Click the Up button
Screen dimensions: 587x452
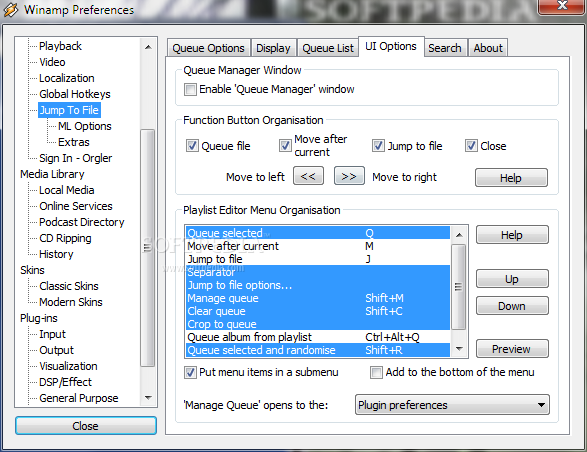click(512, 279)
